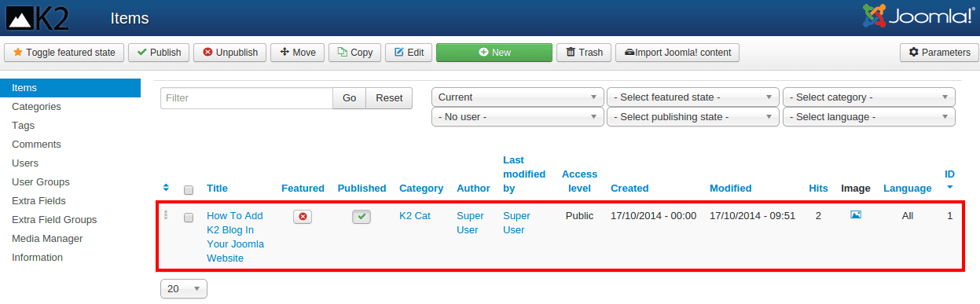The image size is (980, 304).
Task: Reset the filter
Action: pos(389,98)
